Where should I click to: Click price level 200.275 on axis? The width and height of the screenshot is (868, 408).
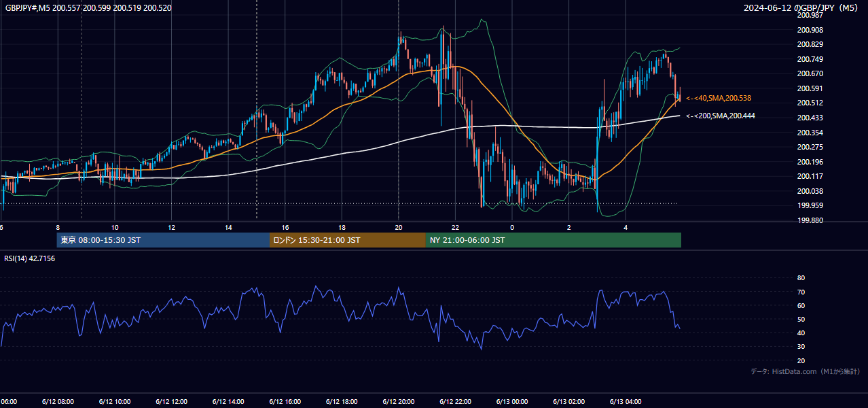[810, 147]
